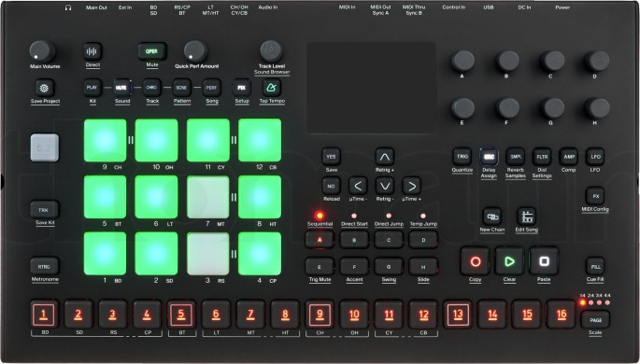Hit the YES Save button
This screenshot has height=364, width=640.
point(331,157)
